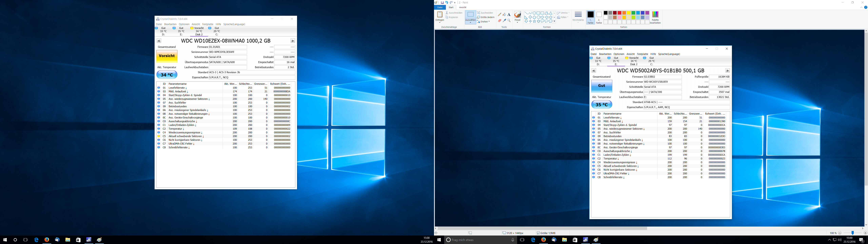Select the Eraser tool
This screenshot has height=244, width=868.
coord(500,21)
